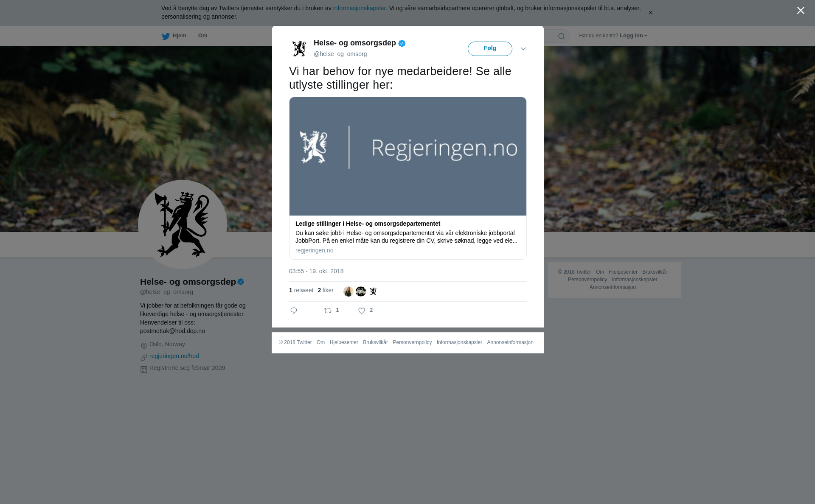Expand the Logg inn dropdown
The width and height of the screenshot is (815, 504).
point(633,36)
